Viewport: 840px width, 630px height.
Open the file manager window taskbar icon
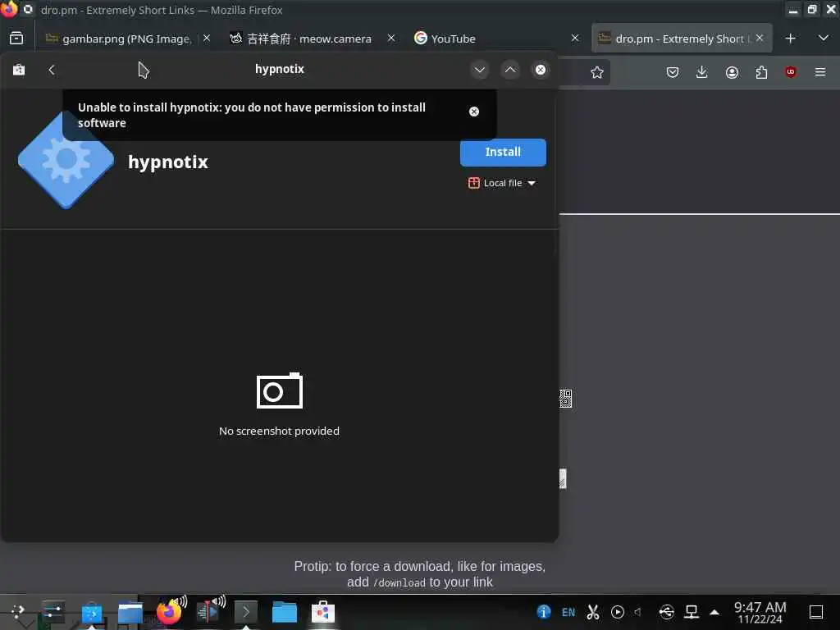[130, 613]
